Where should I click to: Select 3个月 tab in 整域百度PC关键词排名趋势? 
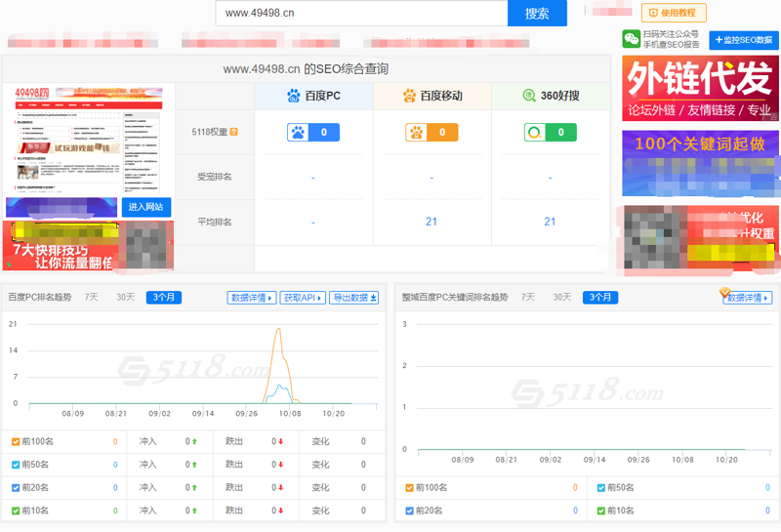tap(600, 298)
